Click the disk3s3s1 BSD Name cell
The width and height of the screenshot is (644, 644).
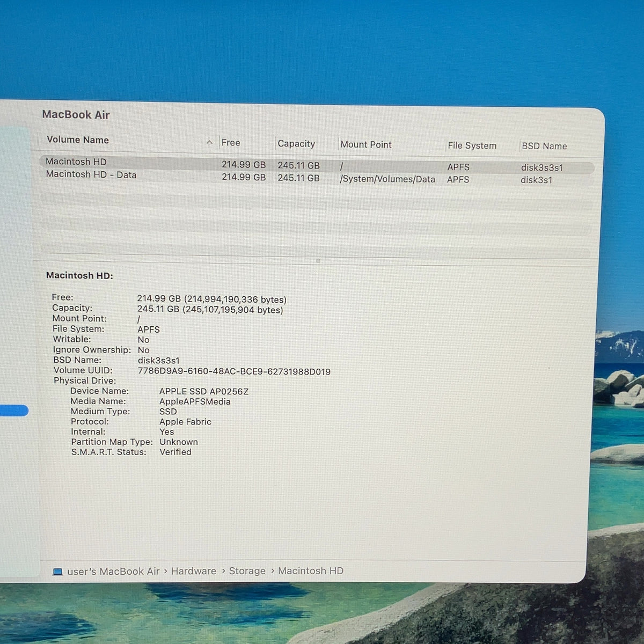tap(542, 167)
